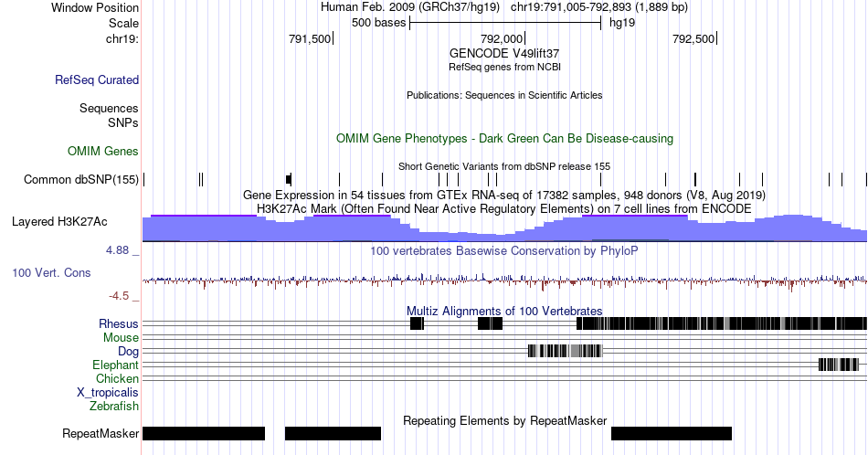868x455 pixels.
Task: Click the scale bar line beside 500 bases
Action: click(x=505, y=23)
